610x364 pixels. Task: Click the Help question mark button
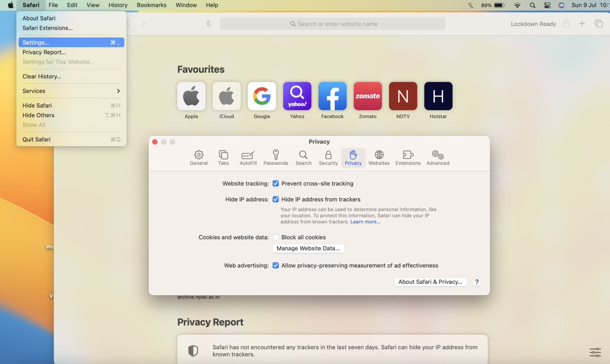477,282
